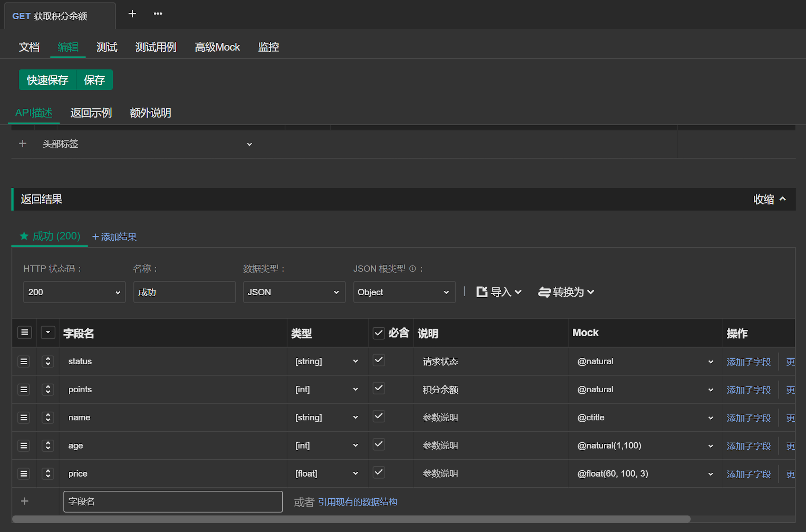Click the drag handle icon for the price row

24,474
